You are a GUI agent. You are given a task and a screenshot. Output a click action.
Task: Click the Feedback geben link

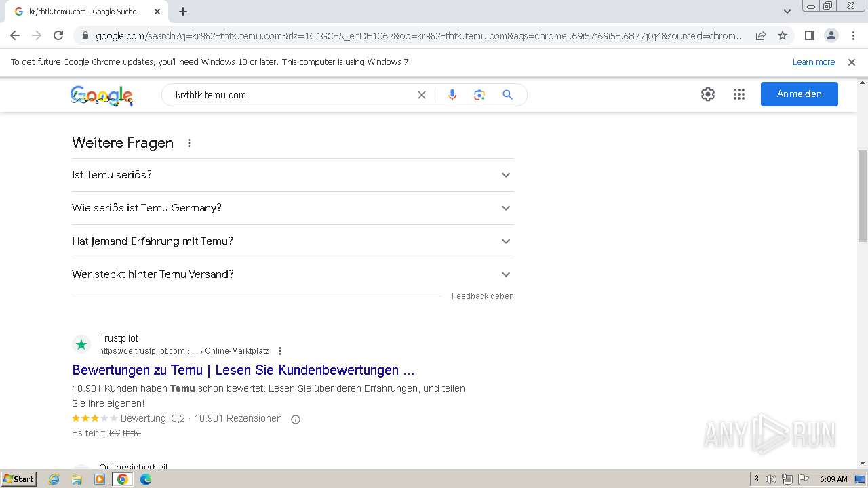[x=483, y=296]
